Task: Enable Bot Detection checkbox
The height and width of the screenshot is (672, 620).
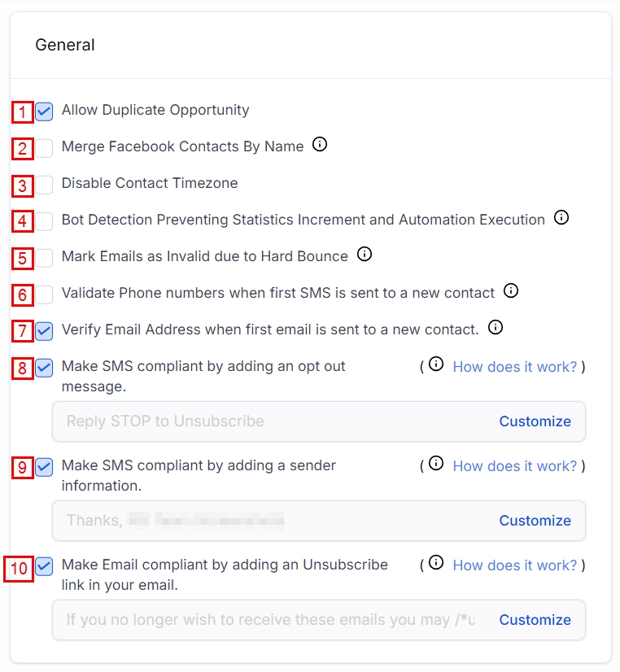Action: 45,221
